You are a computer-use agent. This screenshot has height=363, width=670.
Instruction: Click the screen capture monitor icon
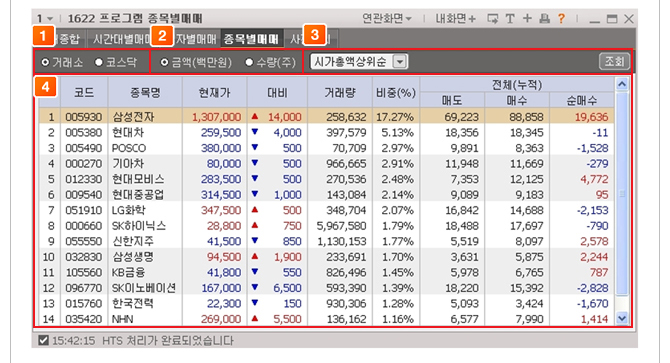click(x=493, y=19)
